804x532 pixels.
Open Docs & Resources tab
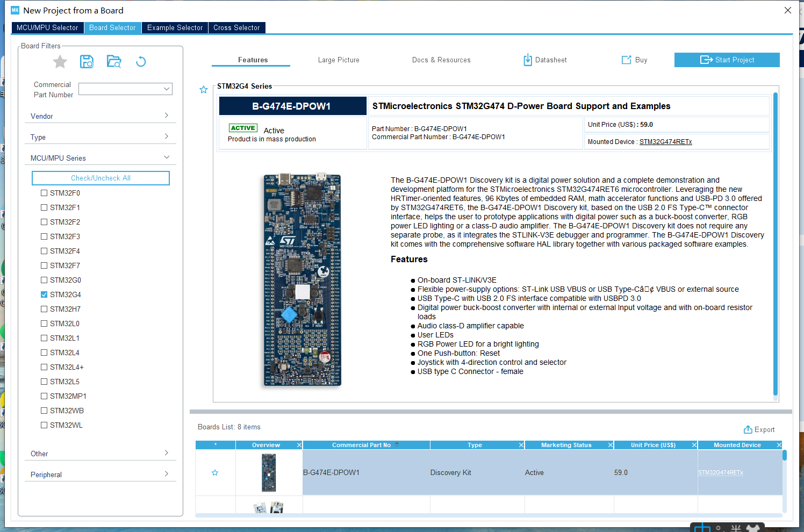pos(441,60)
